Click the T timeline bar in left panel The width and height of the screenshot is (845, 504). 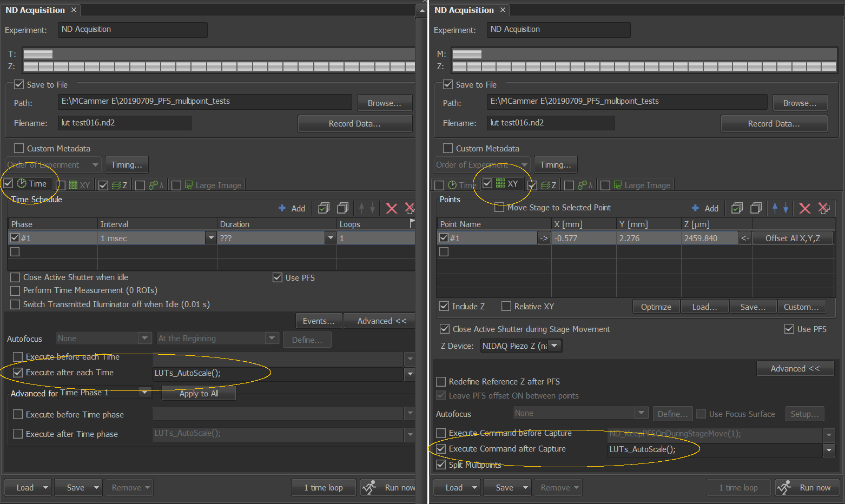[x=216, y=54]
